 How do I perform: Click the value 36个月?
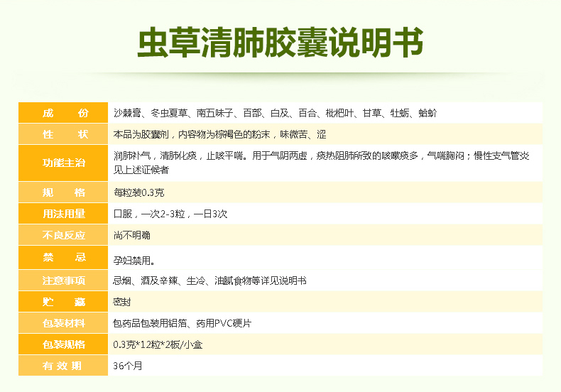(x=128, y=366)
